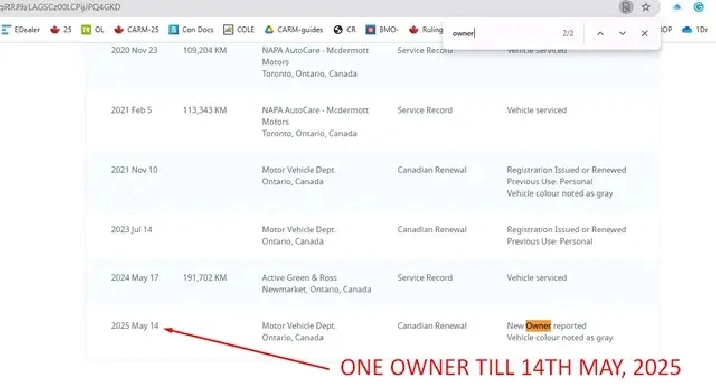Image resolution: width=716 pixels, height=392 pixels.
Task: Click the odometer reading 109,204 KM
Action: click(x=205, y=50)
